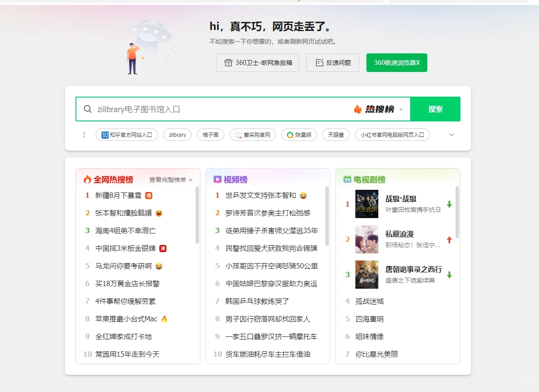This screenshot has width=539, height=392.
Task: Open TV series 你比星光美丽
Action: click(x=377, y=354)
